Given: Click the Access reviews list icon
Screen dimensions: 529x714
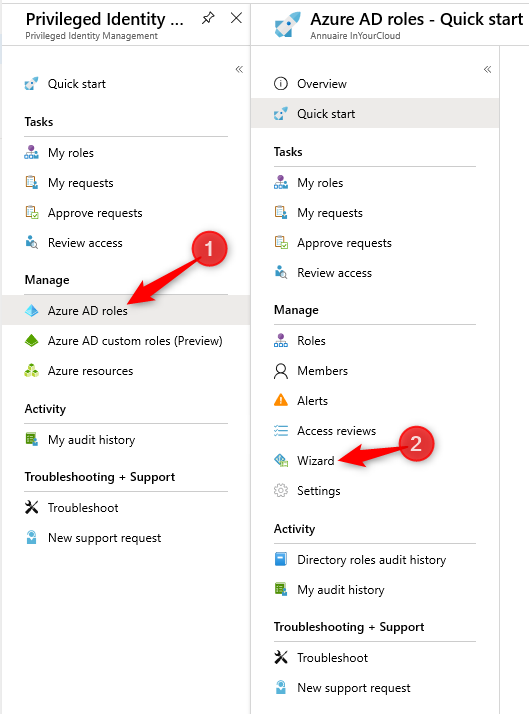Looking at the screenshot, I should click(281, 430).
